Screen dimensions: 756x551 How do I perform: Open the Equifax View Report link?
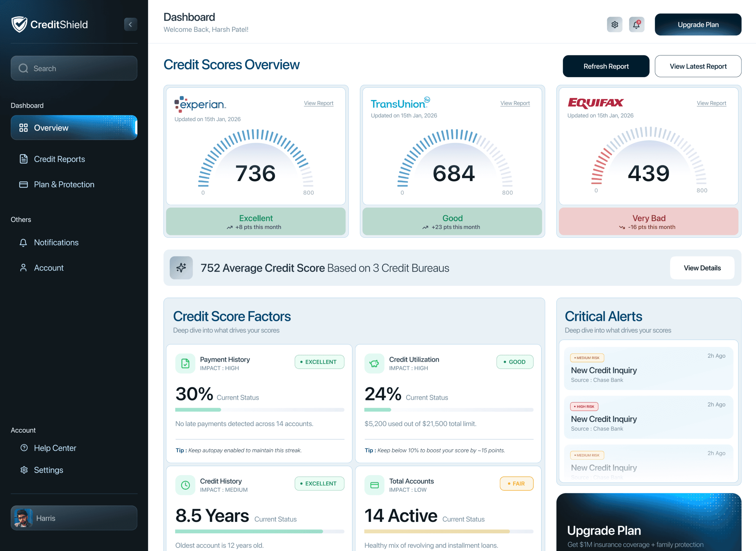click(x=711, y=103)
